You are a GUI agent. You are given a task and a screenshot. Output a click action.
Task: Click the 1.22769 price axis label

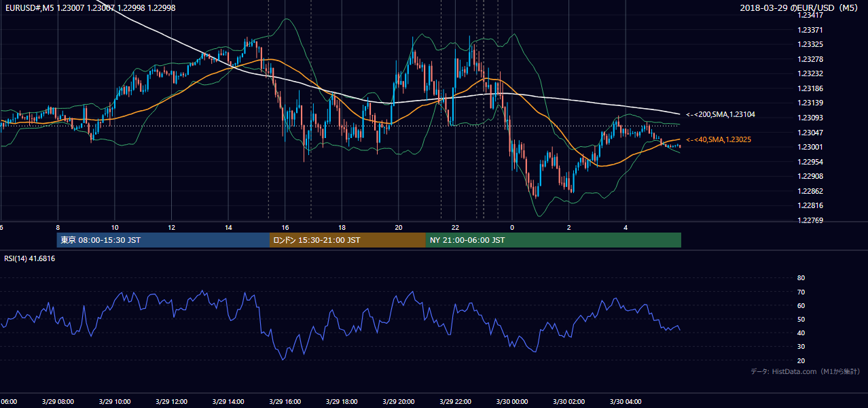pyautogui.click(x=810, y=220)
